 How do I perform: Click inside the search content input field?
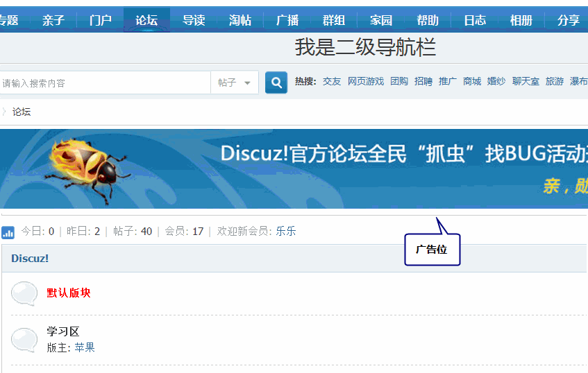point(104,83)
